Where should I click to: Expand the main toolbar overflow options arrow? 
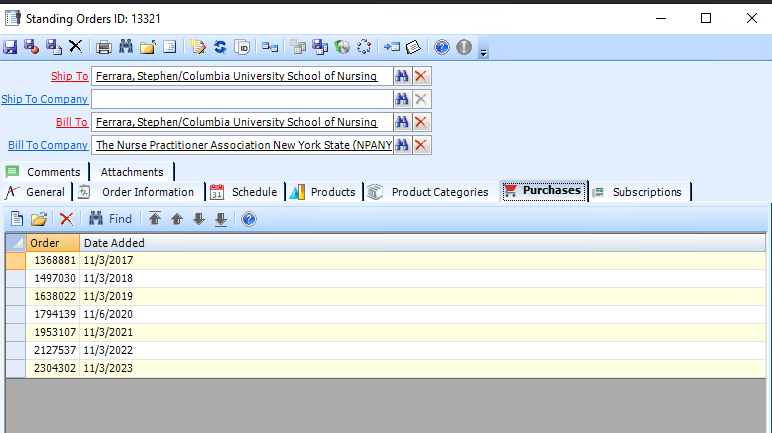coord(483,51)
